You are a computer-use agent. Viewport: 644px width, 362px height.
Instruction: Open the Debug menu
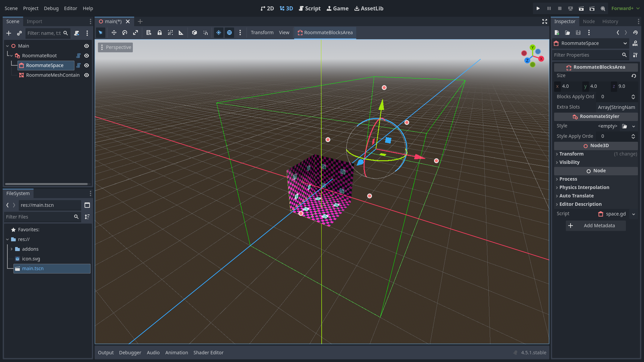51,8
